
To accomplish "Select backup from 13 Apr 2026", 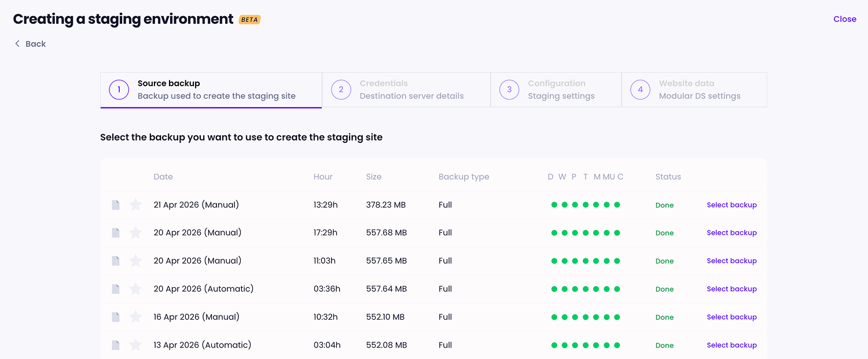I will pyautogui.click(x=731, y=345).
